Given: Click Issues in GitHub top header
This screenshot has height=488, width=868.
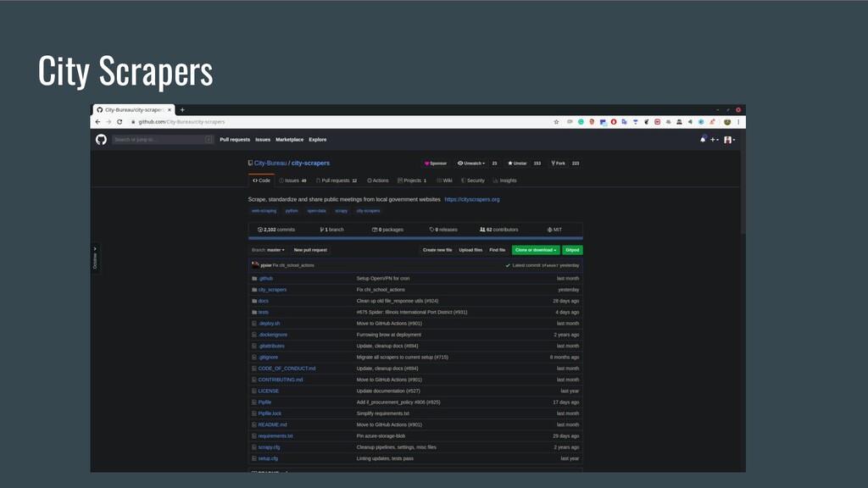Looking at the screenshot, I should [263, 140].
